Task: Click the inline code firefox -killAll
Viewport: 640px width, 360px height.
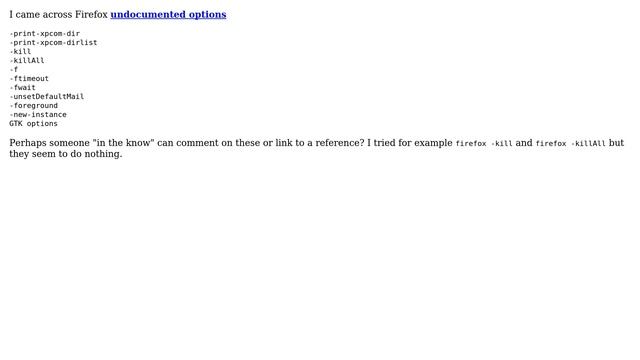Action: [571, 144]
